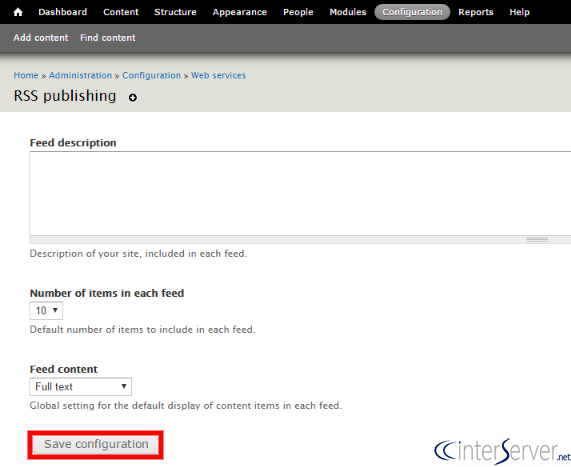Open the Help menu

pyautogui.click(x=519, y=12)
